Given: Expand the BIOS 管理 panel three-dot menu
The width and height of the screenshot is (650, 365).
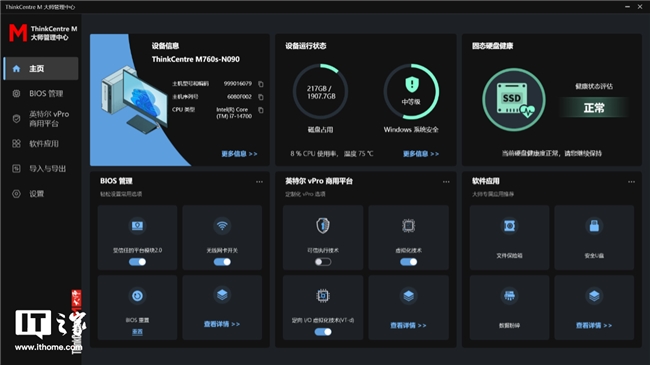Looking at the screenshot, I should click(259, 182).
